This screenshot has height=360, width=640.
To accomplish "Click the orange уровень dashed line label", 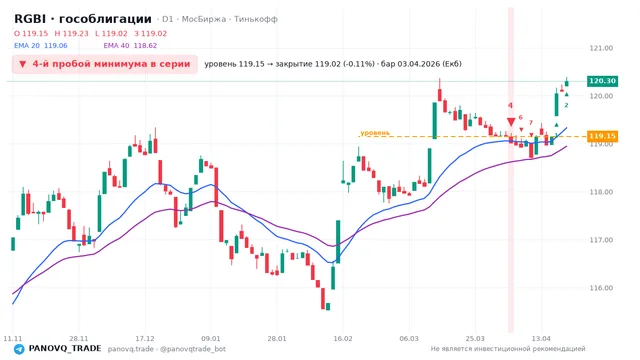I will (x=375, y=133).
